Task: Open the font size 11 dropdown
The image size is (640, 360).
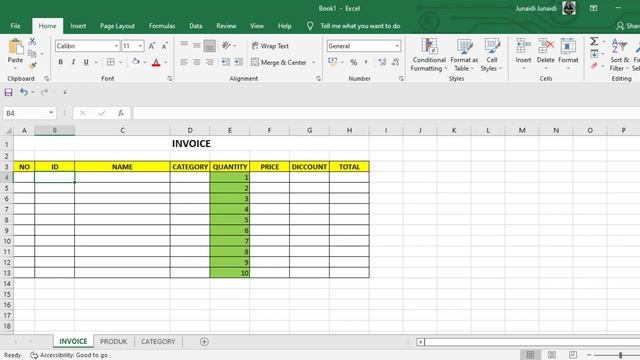Action: [140, 46]
